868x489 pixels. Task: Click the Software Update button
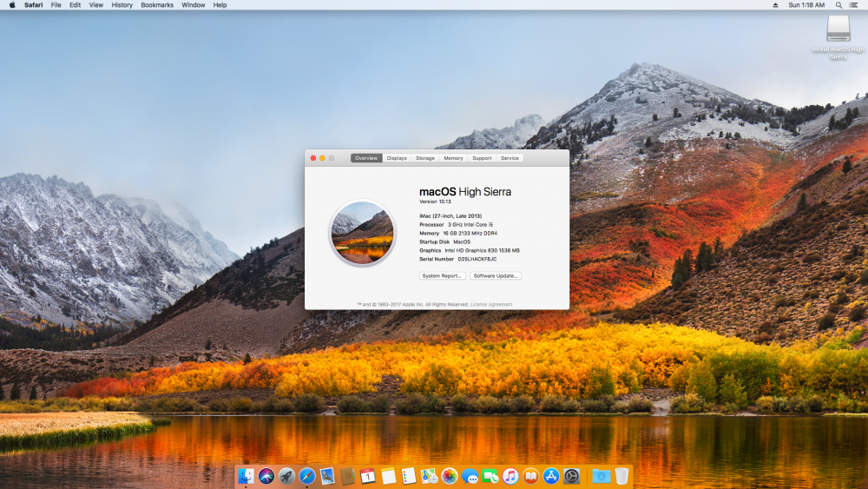pos(496,276)
